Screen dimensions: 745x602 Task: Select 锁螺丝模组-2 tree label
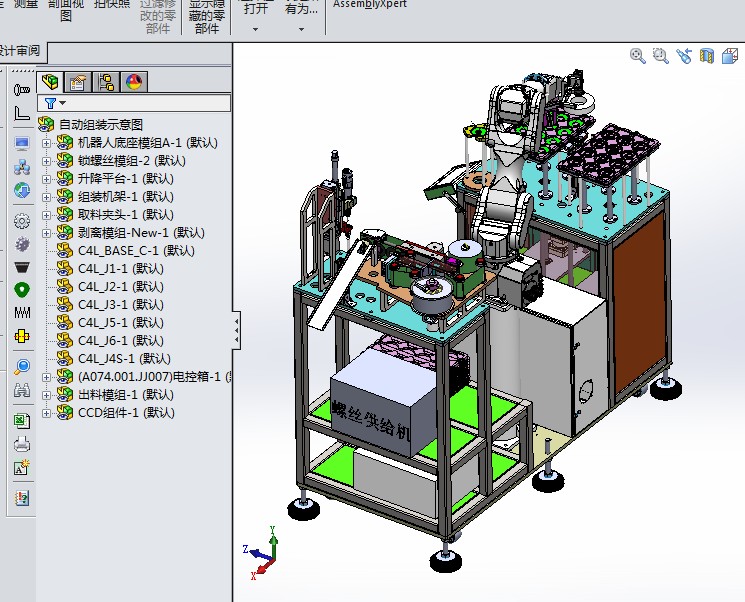[x=132, y=161]
